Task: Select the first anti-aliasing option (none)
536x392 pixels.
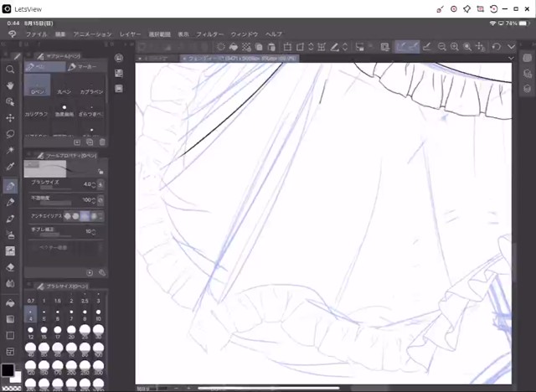Action: tap(68, 216)
